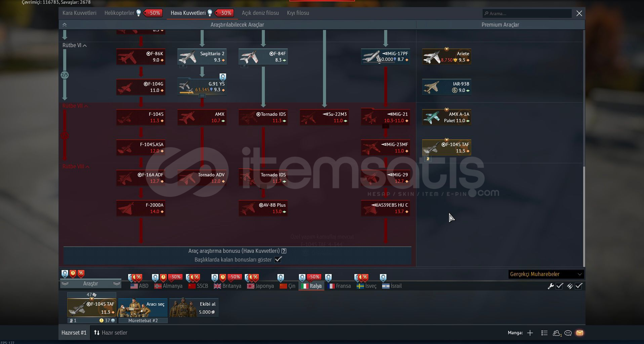Collapse the Rütbe VI rank section
Screen dimensions: 644x344
point(74,45)
